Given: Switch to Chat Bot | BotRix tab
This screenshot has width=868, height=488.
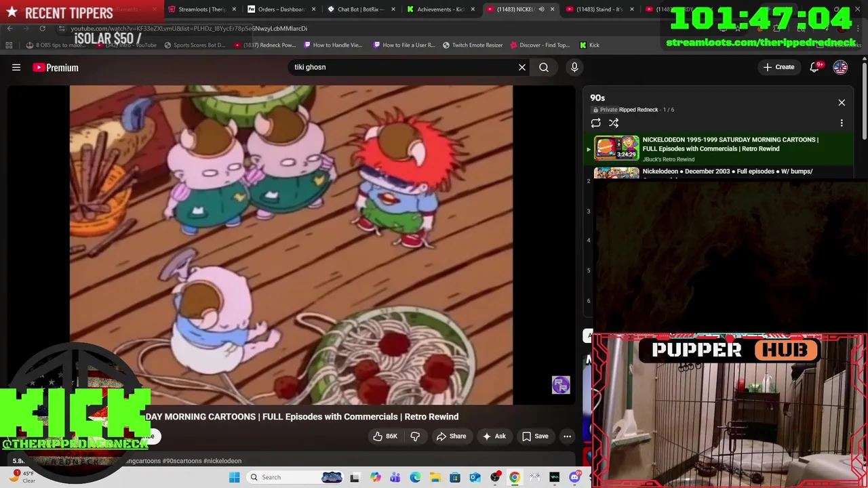Looking at the screenshot, I should click(360, 9).
